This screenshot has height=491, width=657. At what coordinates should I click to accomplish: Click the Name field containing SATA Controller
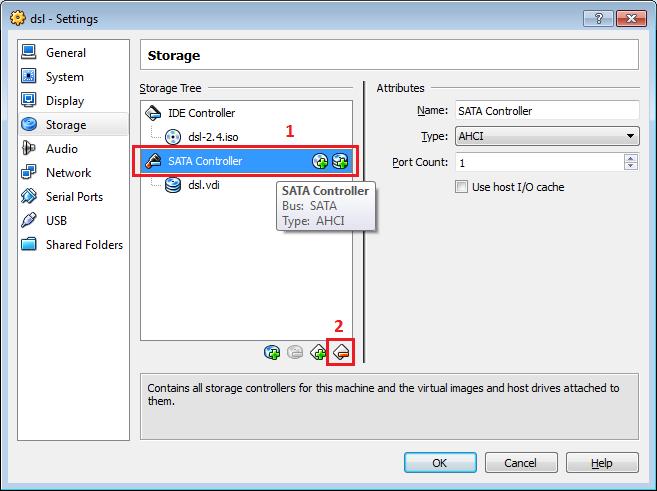pos(547,111)
